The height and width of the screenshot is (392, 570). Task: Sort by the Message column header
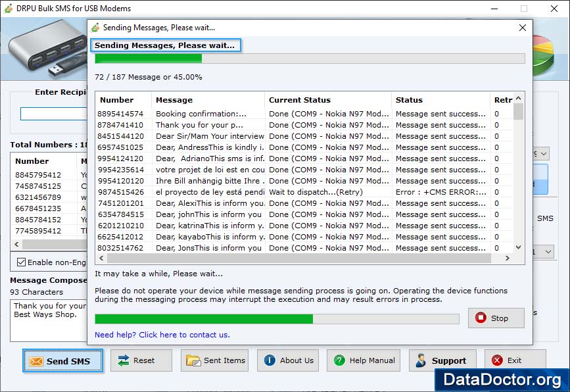tap(208, 100)
